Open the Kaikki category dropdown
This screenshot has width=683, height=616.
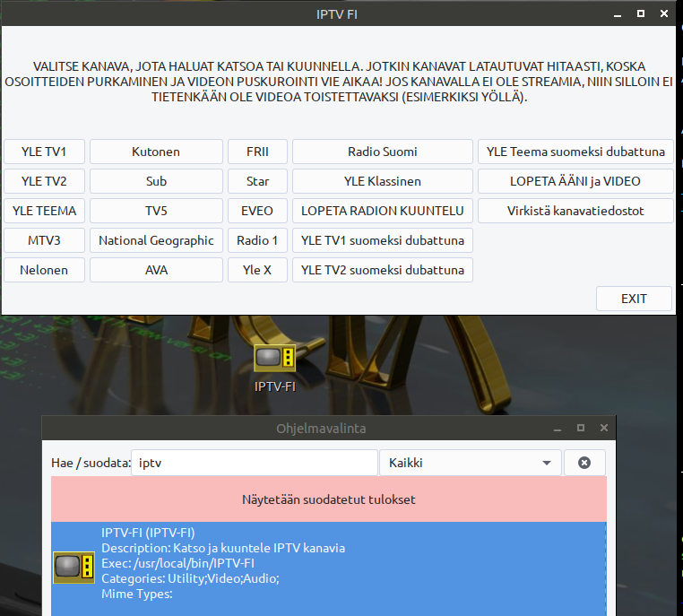pos(471,463)
